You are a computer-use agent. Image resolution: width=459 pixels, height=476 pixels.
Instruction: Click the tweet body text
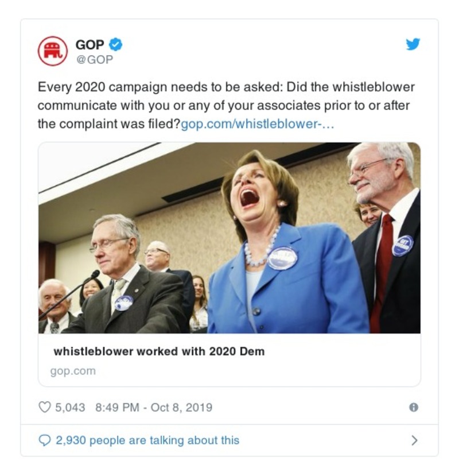pos(229,105)
